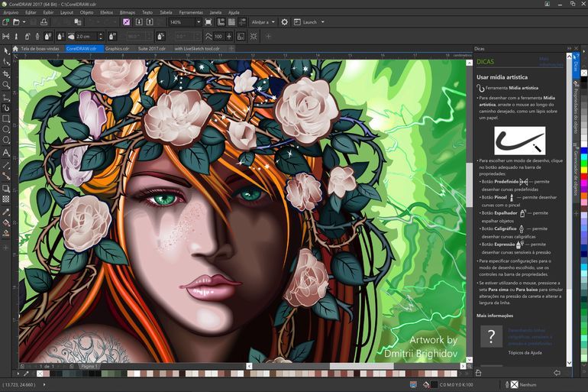The image size is (588, 392).
Task: Click the Tópicos da Ajuda link
Action: [524, 352]
